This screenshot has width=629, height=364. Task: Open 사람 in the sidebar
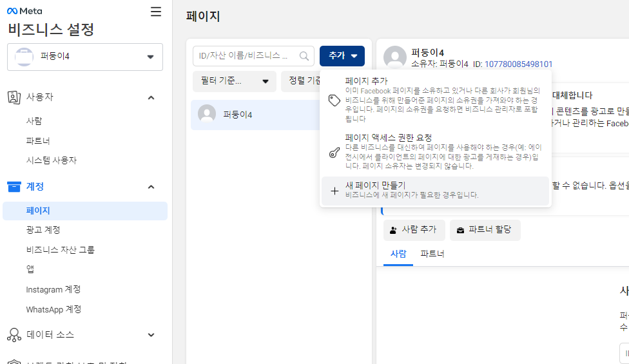[34, 120]
